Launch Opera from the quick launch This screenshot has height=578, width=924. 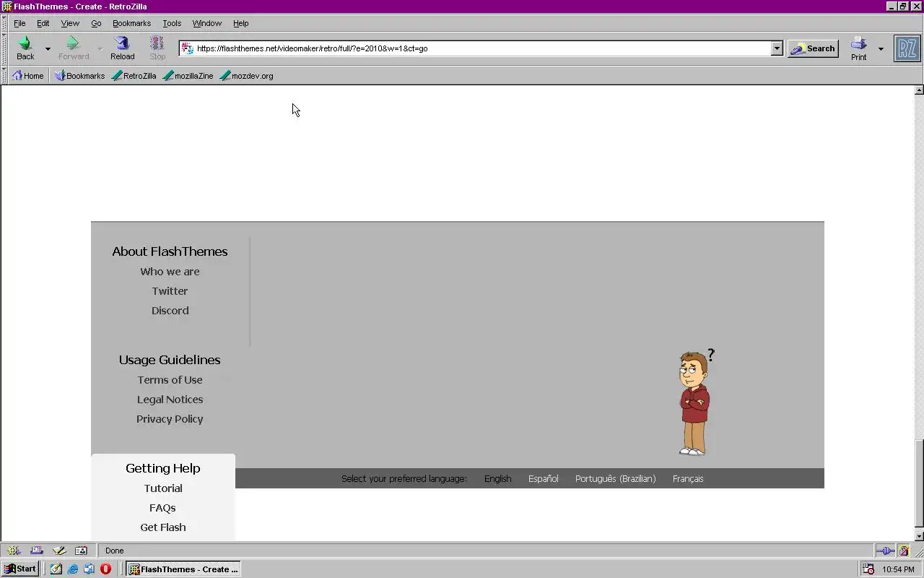[x=105, y=569]
